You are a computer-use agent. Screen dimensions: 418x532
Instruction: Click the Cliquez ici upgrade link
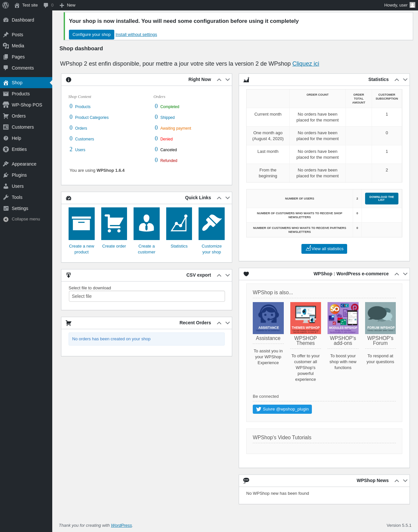tap(306, 64)
